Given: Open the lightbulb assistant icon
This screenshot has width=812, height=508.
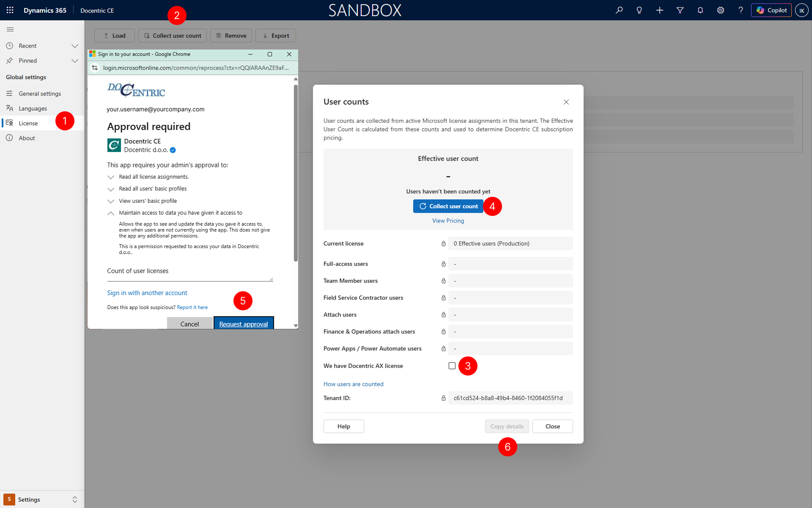Looking at the screenshot, I should click(639, 10).
